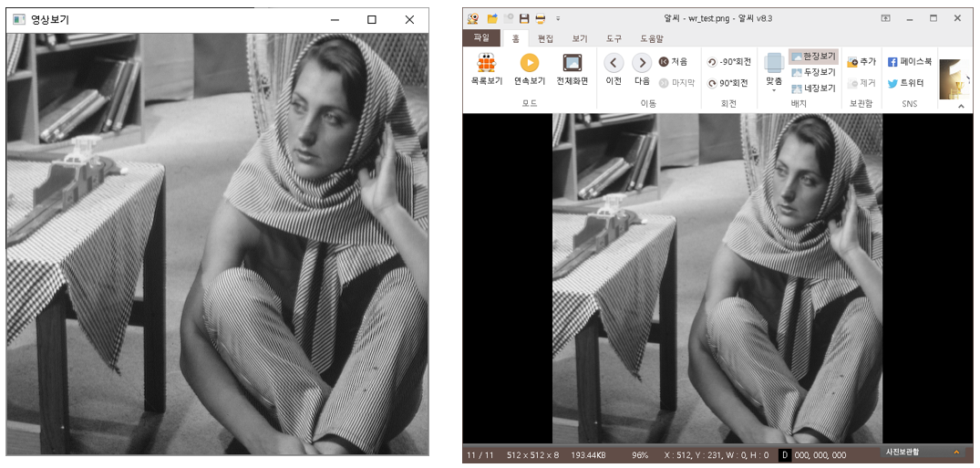
Task: Add image to 보관함 with 추가
Action: pos(861,62)
